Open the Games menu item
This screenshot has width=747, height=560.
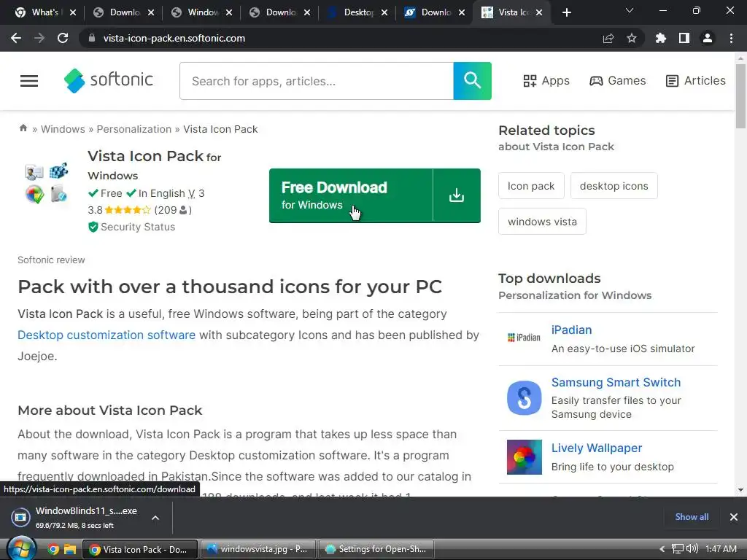click(x=617, y=80)
